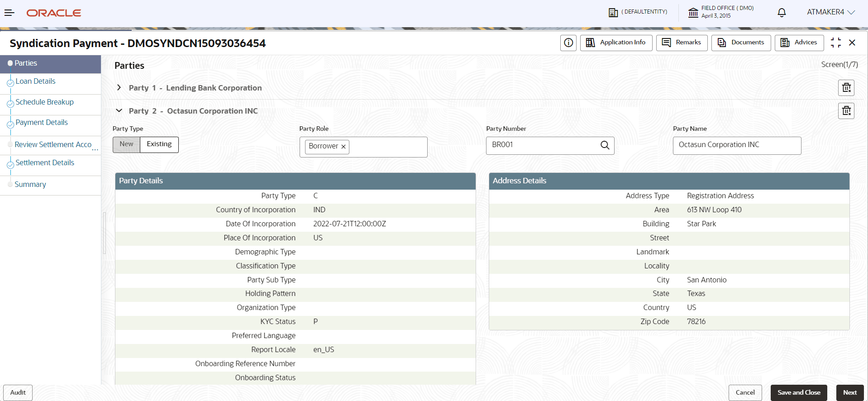The image size is (868, 401).
Task: Collapse Party 2 Octasun Corporation INC
Action: 119,110
